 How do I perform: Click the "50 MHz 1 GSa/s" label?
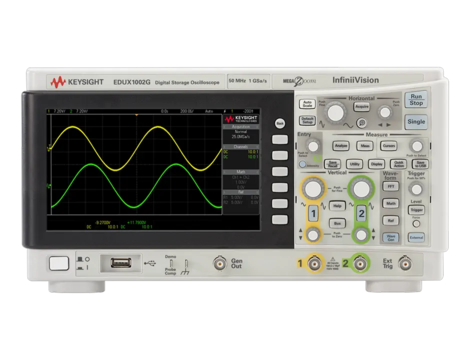(248, 81)
